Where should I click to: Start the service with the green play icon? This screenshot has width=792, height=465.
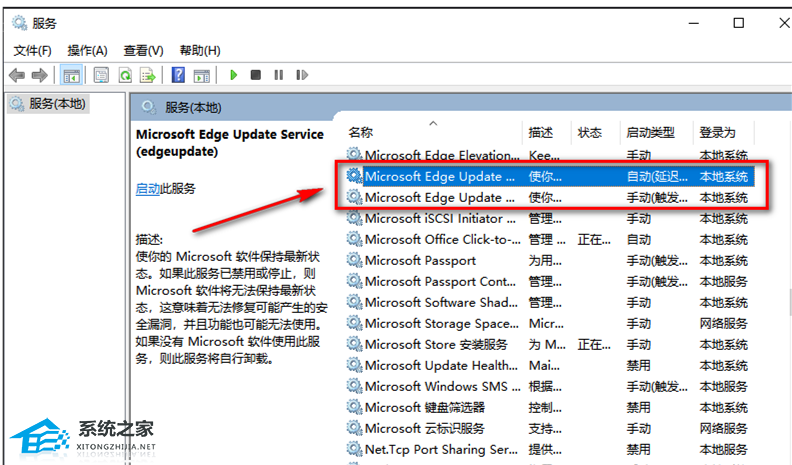(x=233, y=75)
